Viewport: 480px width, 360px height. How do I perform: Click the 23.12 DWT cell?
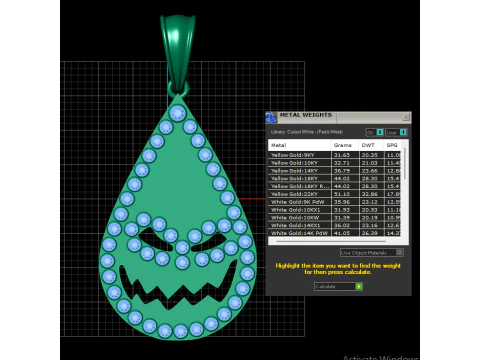pyautogui.click(x=371, y=202)
